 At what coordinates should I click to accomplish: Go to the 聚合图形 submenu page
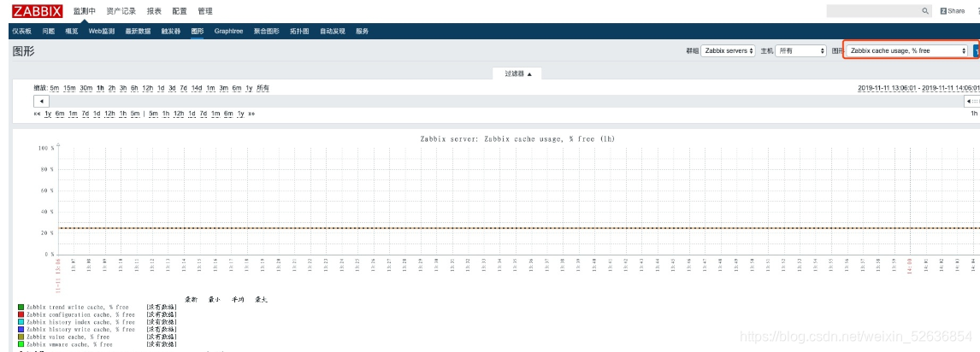click(266, 32)
